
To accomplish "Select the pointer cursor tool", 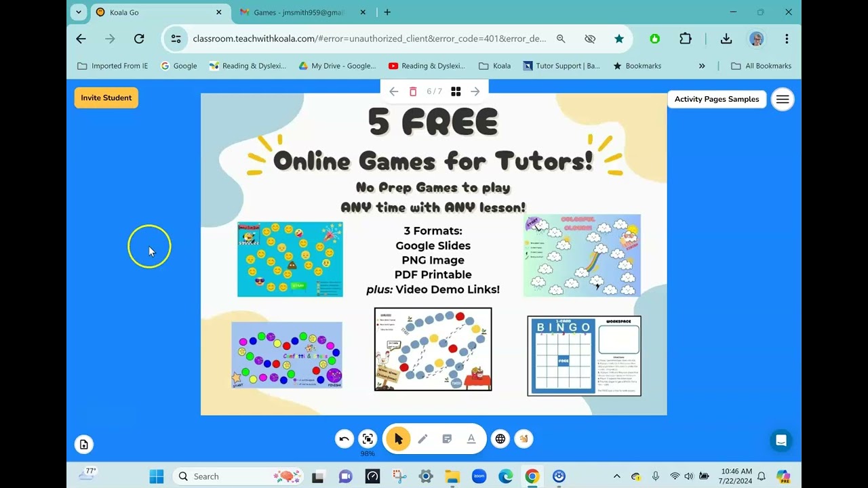I will (398, 439).
